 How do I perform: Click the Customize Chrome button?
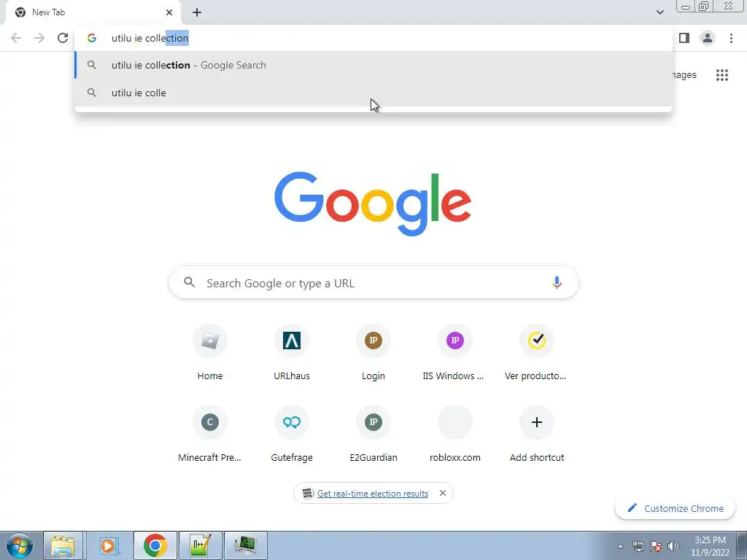pos(676,508)
